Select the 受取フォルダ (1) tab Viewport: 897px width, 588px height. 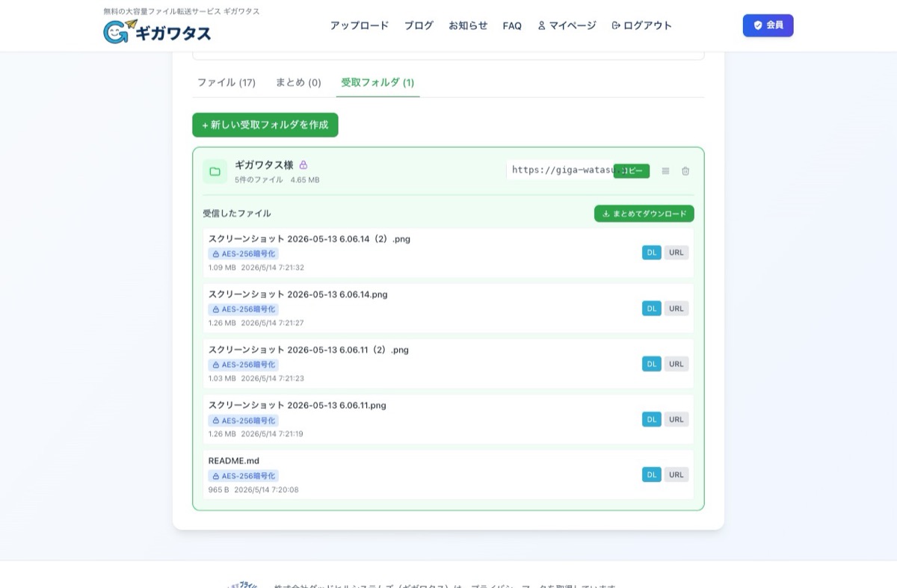click(377, 82)
